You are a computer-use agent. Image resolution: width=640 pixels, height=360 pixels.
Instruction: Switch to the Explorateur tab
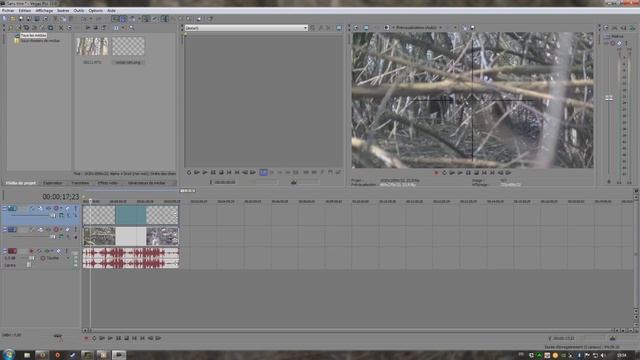click(53, 183)
